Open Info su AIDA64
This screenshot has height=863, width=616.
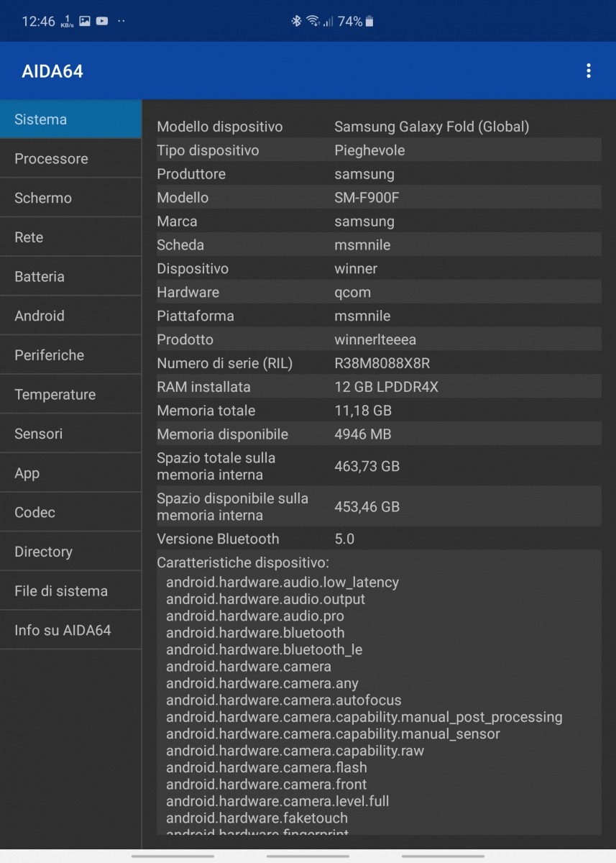[x=70, y=631]
